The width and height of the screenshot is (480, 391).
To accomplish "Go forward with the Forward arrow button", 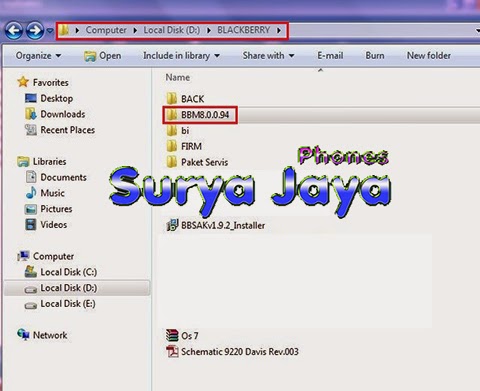I will click(35, 31).
